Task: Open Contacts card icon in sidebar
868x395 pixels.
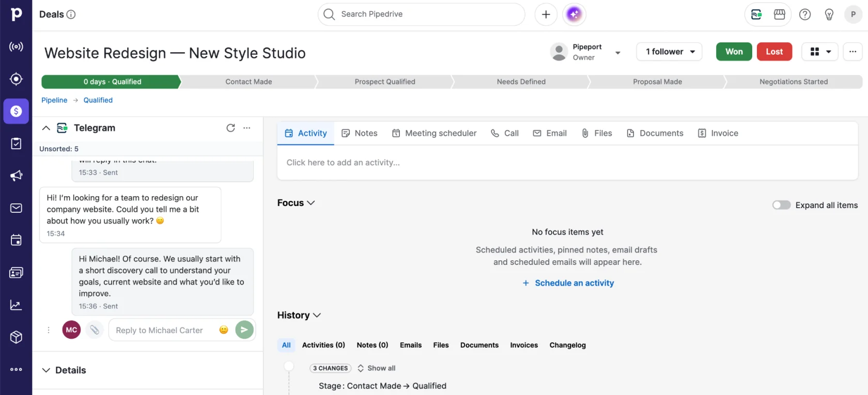Action: tap(16, 273)
